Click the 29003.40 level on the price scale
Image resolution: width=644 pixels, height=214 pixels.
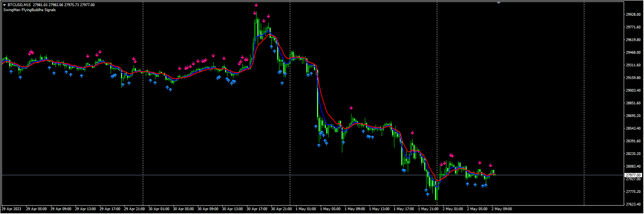(x=633, y=91)
